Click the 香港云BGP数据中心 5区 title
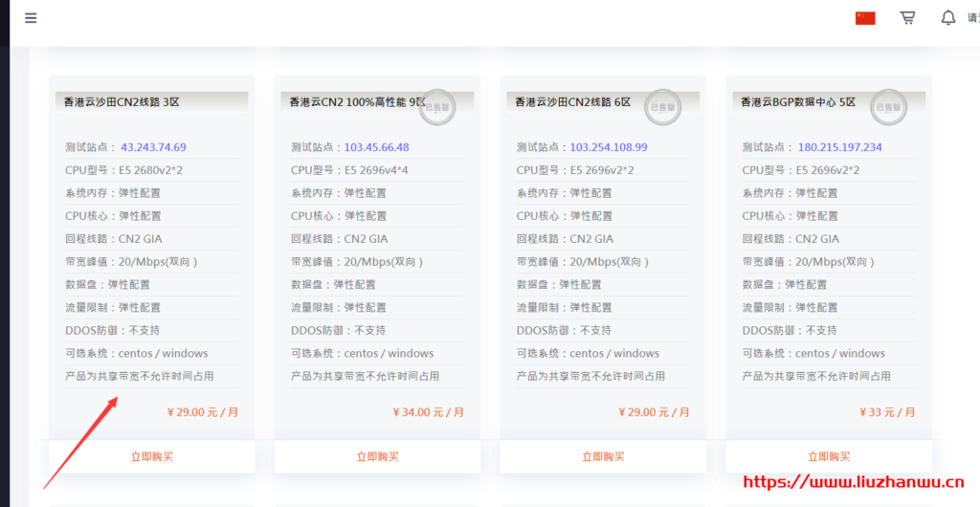980x507 pixels. coord(798,101)
